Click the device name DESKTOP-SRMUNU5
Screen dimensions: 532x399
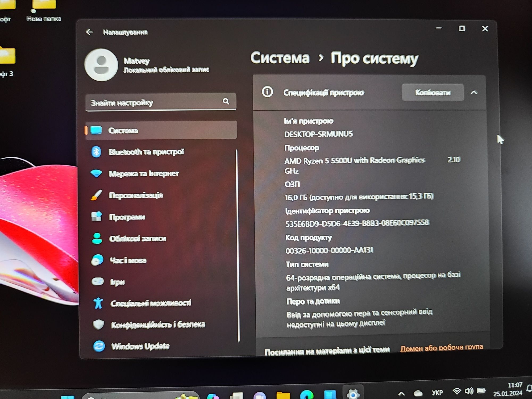pyautogui.click(x=319, y=134)
